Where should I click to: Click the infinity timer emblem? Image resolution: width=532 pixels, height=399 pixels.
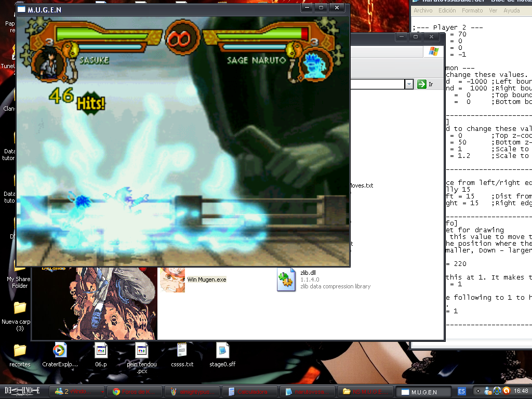click(182, 38)
